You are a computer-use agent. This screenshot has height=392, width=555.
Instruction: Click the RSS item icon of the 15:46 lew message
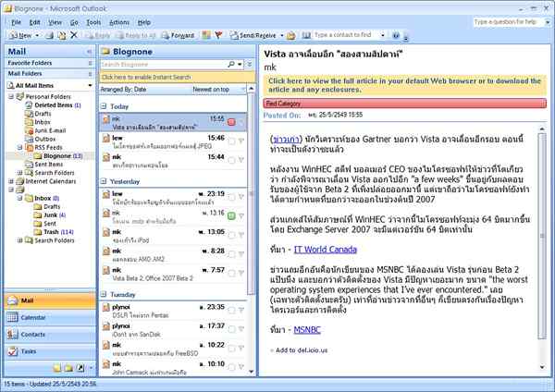point(105,138)
